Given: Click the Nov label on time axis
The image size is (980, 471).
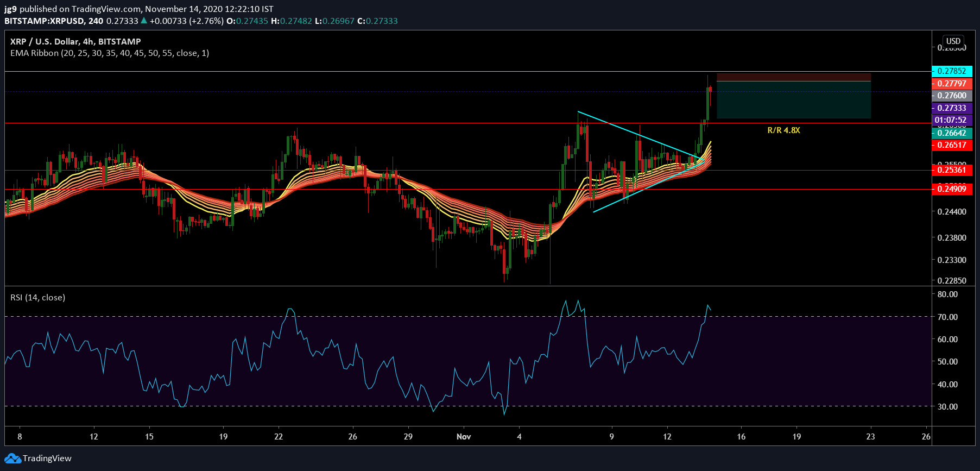Looking at the screenshot, I should (x=464, y=437).
